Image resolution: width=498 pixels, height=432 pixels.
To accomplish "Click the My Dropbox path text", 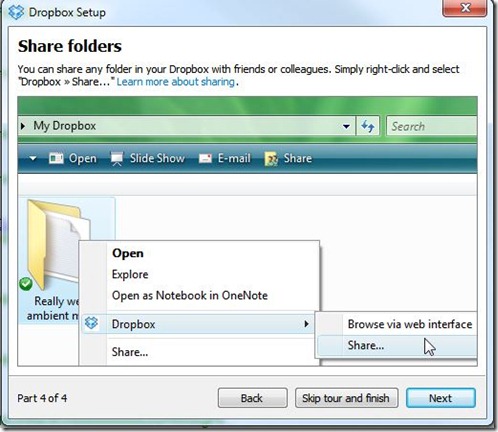I will 65,126.
